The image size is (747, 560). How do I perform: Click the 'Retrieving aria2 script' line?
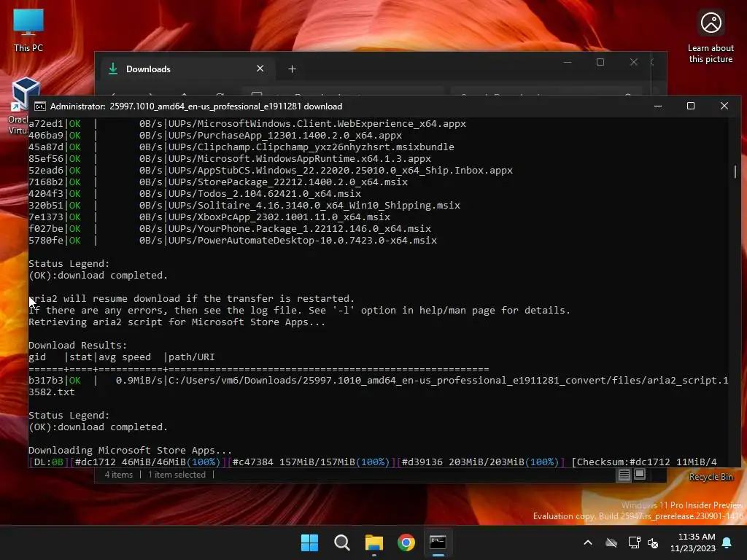pyautogui.click(x=177, y=322)
